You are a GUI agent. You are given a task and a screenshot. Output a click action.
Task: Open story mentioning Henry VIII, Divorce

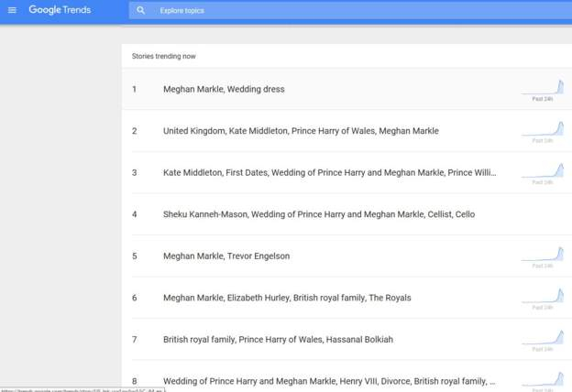(329, 381)
